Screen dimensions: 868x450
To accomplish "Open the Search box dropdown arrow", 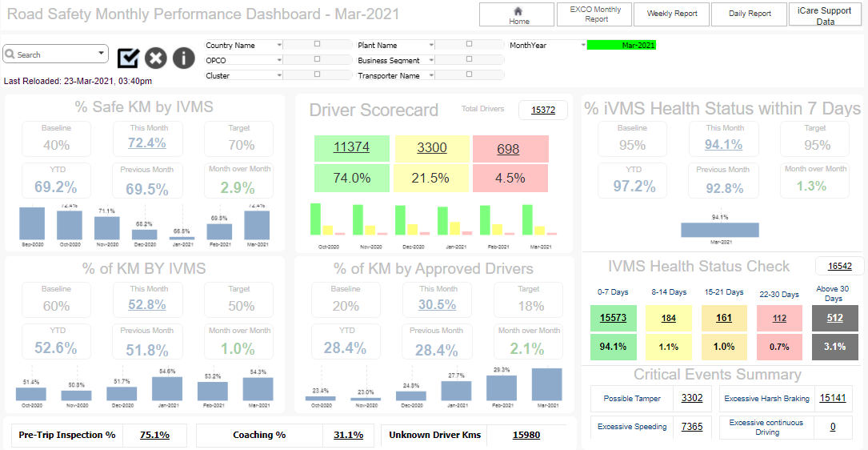I will coord(102,53).
